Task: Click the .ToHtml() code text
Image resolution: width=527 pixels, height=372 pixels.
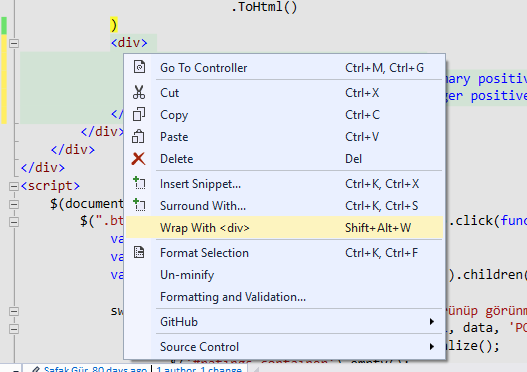Action: (264, 7)
